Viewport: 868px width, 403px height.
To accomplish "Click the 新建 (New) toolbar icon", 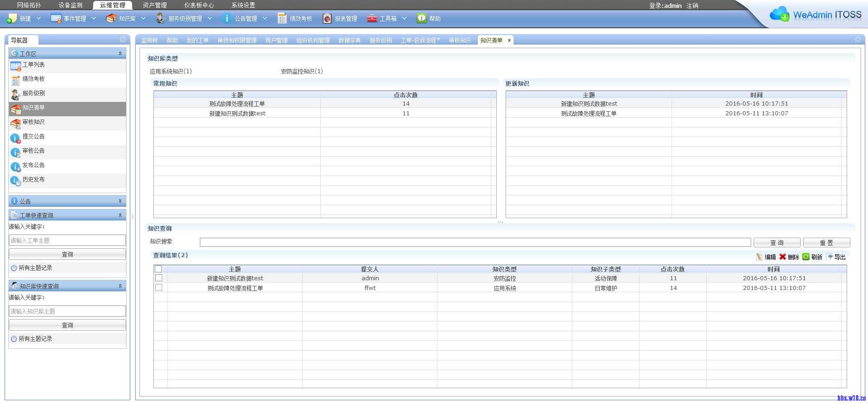I will tap(12, 19).
